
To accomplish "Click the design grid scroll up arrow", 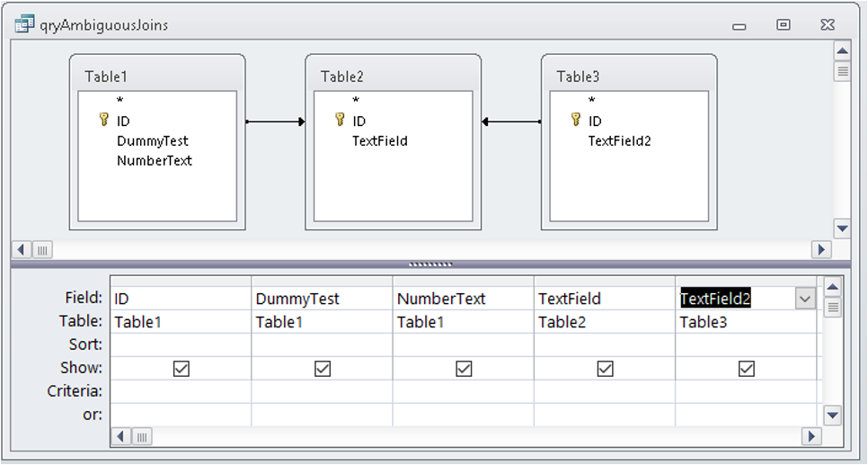I will pos(833,287).
